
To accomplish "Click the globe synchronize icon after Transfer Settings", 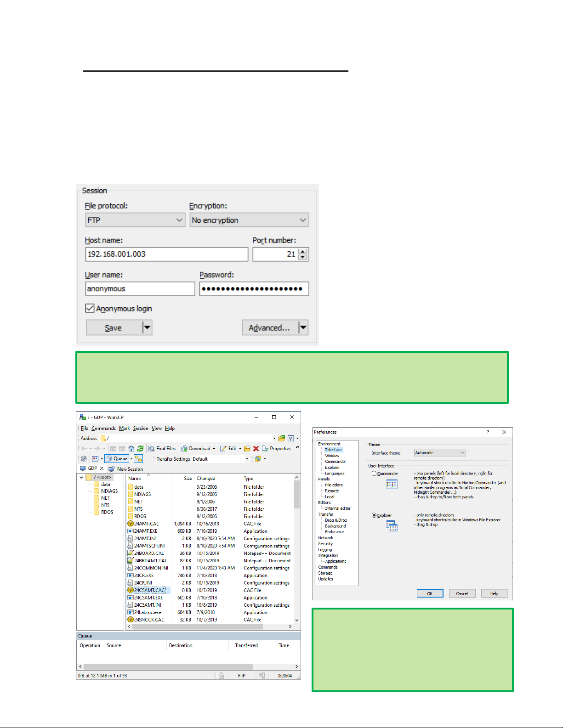I will (x=258, y=459).
